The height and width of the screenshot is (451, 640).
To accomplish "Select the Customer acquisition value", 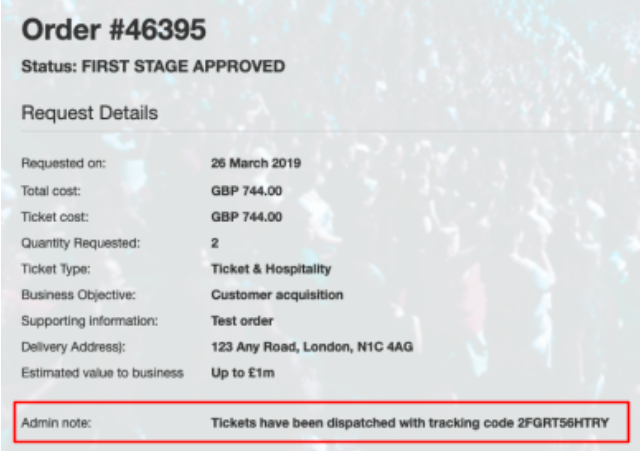I will pos(277,295).
